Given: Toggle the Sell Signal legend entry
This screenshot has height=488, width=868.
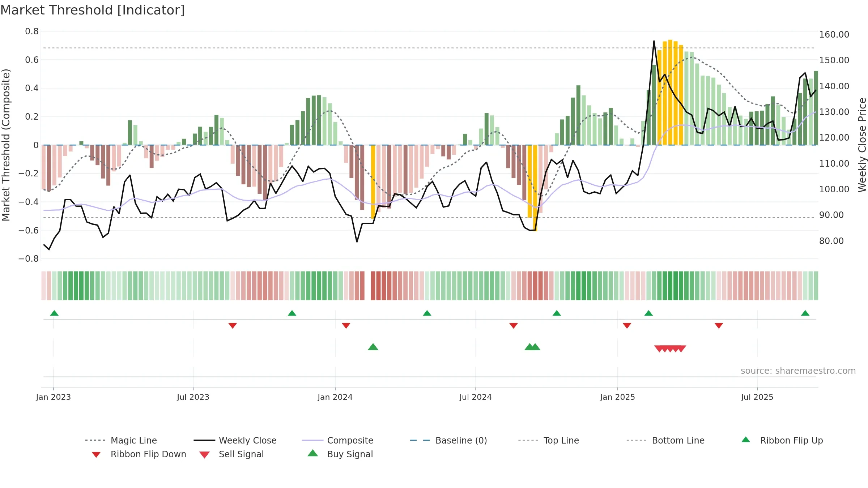Looking at the screenshot, I should click(x=231, y=454).
